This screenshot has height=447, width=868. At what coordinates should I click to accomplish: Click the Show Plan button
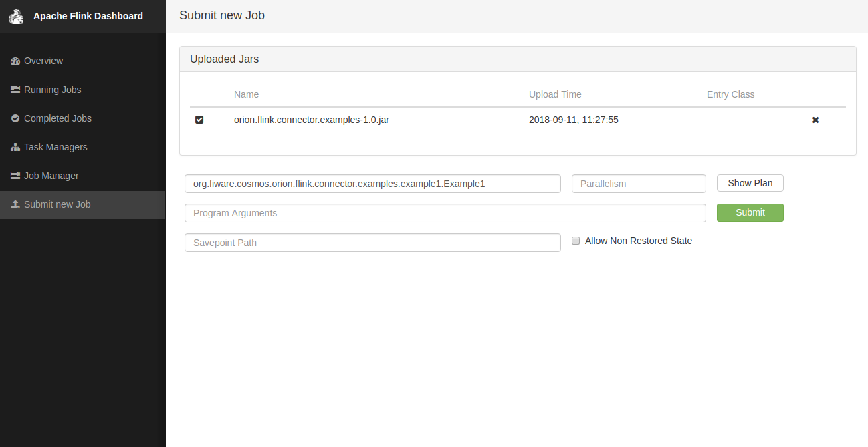750,183
